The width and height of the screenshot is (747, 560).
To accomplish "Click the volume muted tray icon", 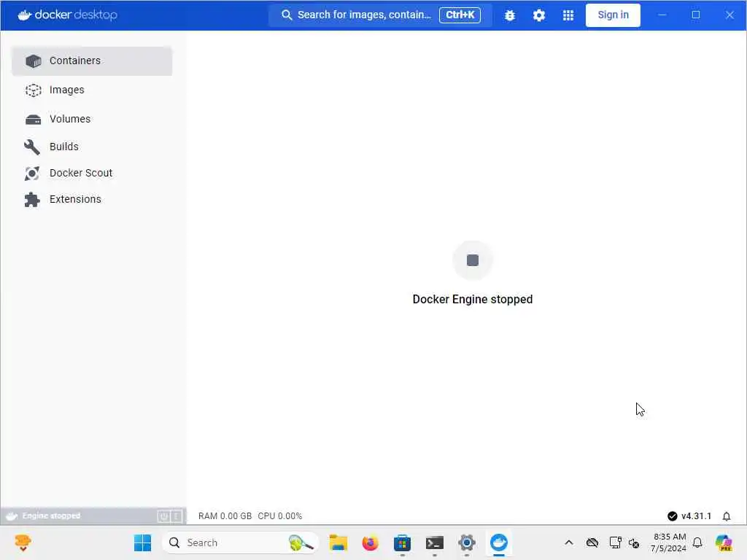I will coord(634,543).
